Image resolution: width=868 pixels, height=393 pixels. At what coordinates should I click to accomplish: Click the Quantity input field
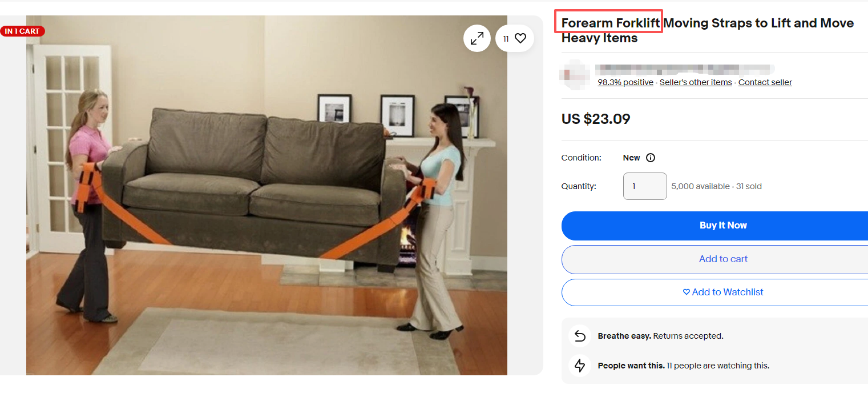click(x=645, y=186)
